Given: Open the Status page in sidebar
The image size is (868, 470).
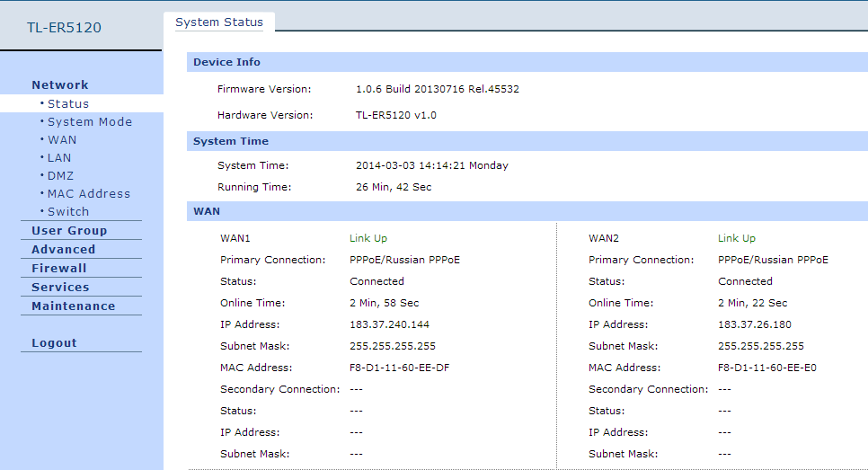Looking at the screenshot, I should pos(68,103).
